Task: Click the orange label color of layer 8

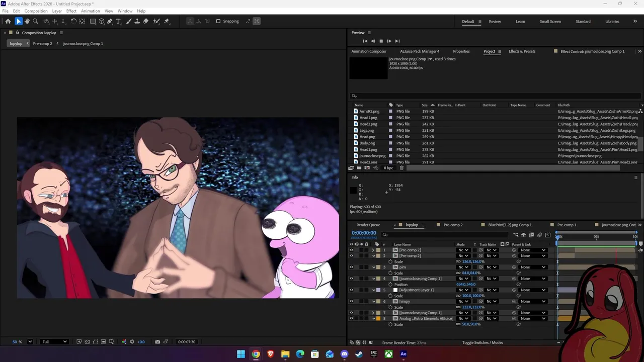Action: click(378, 318)
